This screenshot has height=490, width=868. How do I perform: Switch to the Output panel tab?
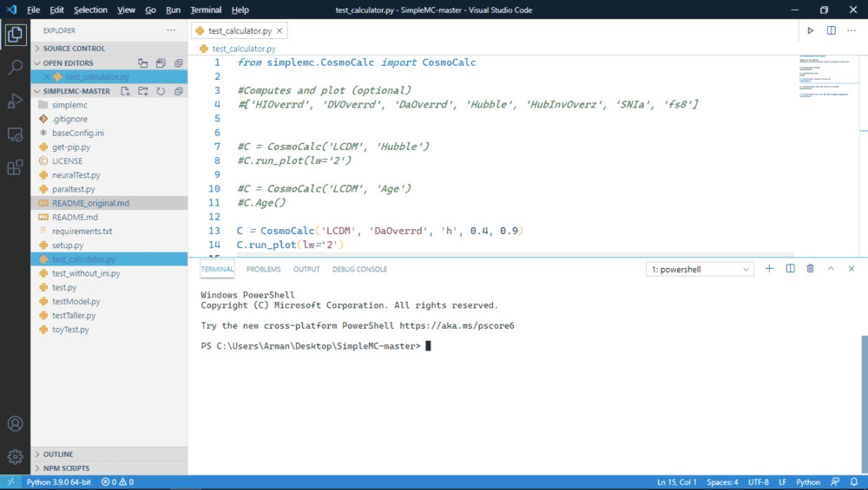click(306, 270)
